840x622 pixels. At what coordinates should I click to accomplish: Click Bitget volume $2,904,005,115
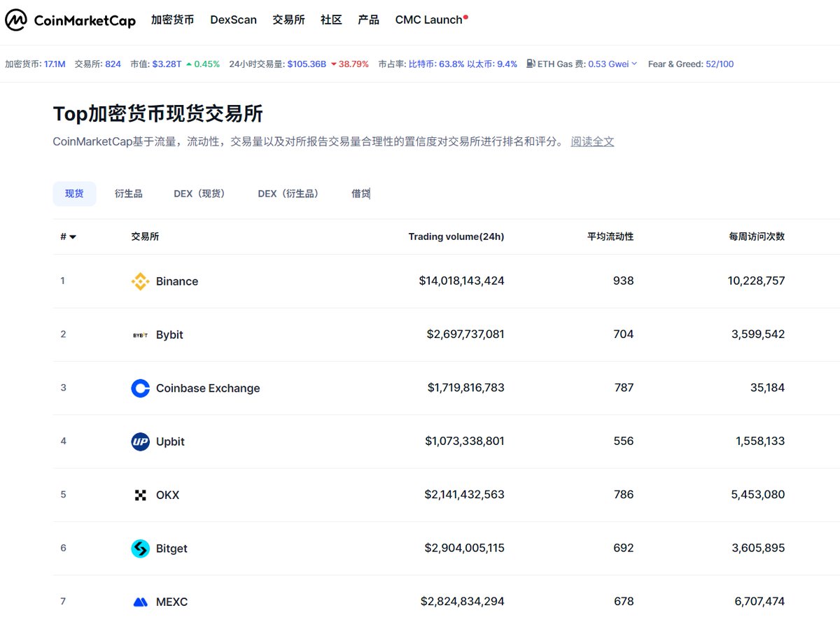pos(464,548)
